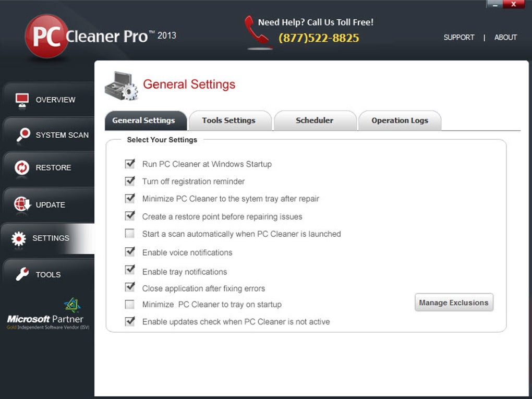This screenshot has height=399, width=532.
Task: Click the Settings gear icon in sidebar
Action: 19,238
